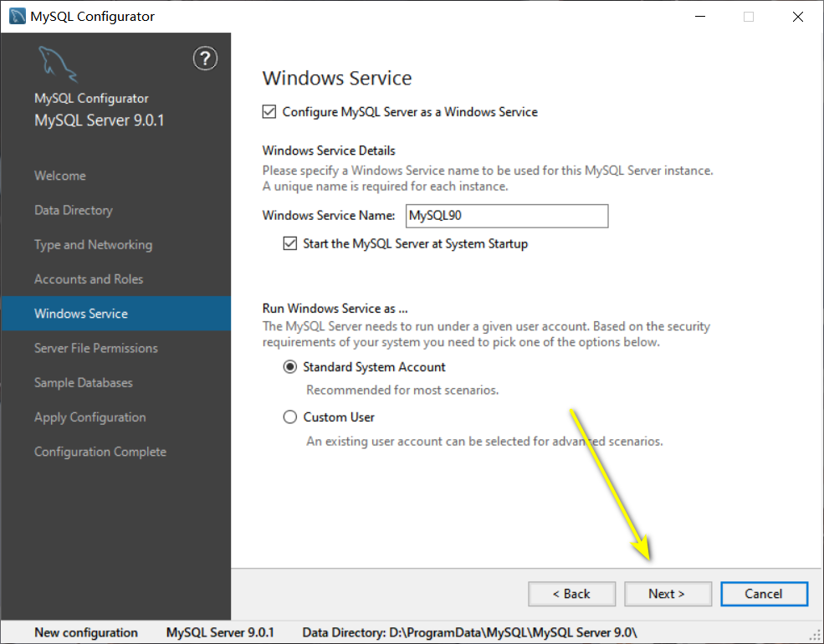This screenshot has height=644, width=824.
Task: Close the MySQL Configurator window
Action: (x=798, y=16)
